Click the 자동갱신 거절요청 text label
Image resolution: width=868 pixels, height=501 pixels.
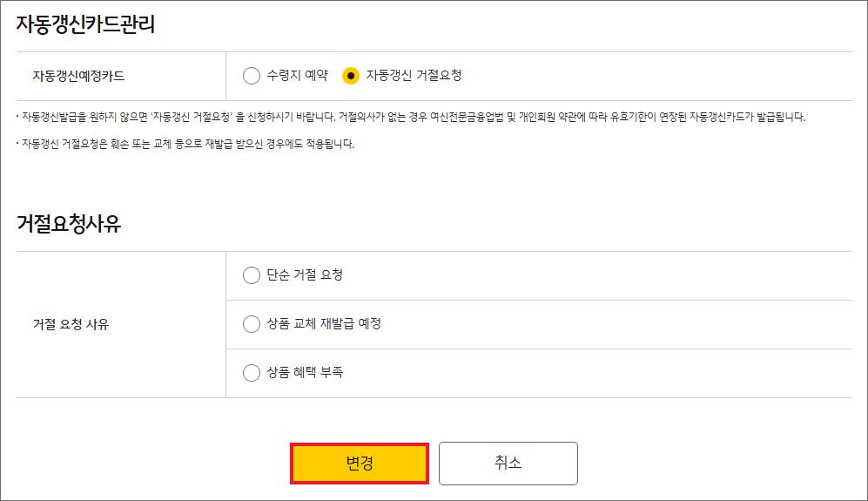(x=414, y=76)
